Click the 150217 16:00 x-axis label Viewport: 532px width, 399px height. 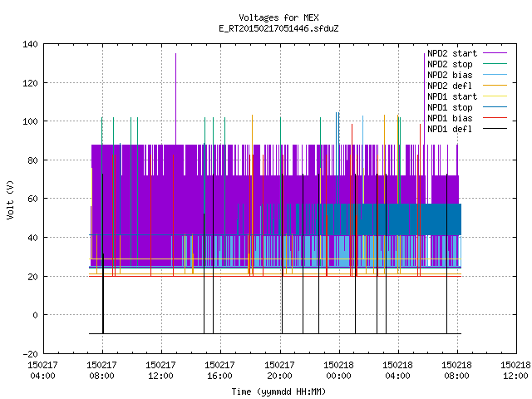(219, 371)
